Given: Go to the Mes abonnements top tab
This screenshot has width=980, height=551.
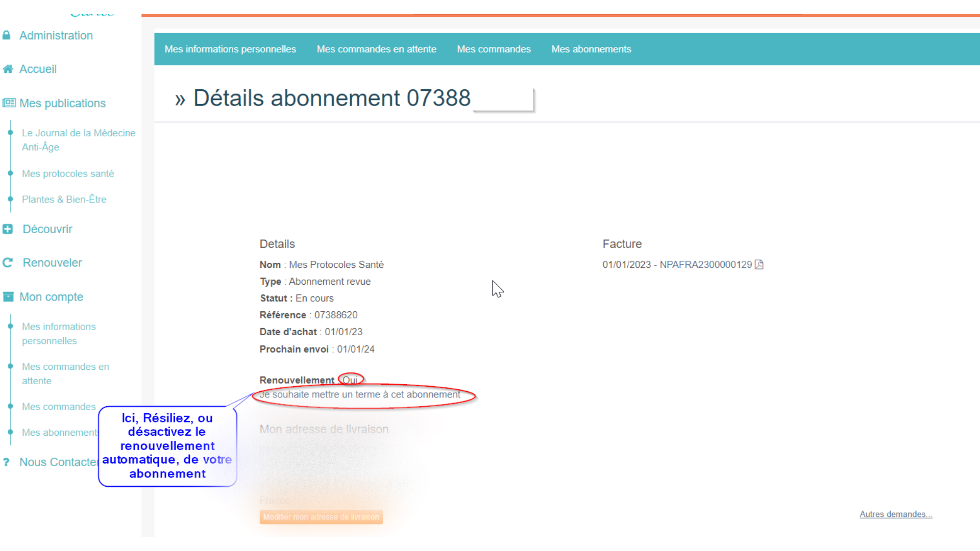Looking at the screenshot, I should click(x=591, y=49).
